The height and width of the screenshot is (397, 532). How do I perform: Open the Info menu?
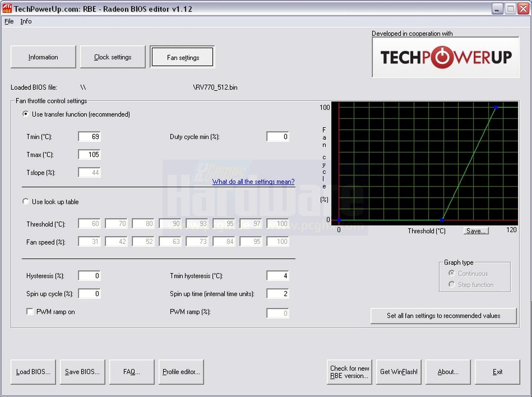tap(26, 21)
